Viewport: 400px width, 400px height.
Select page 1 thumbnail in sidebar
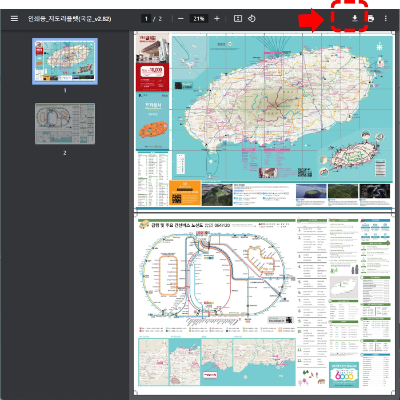tap(65, 61)
